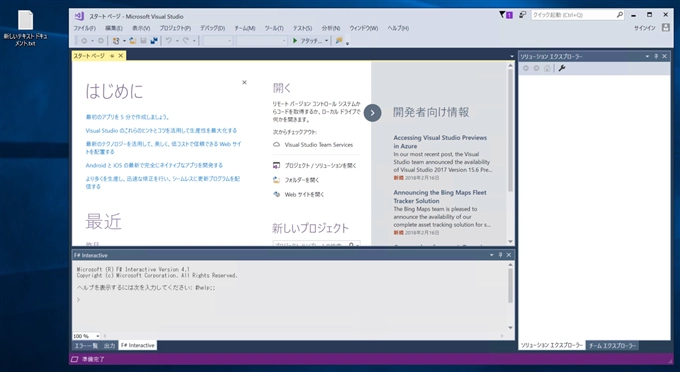
Task: Click the green アタッチ start button
Action: pyautogui.click(x=307, y=41)
